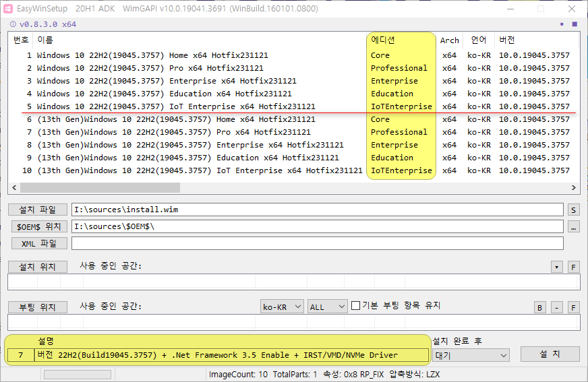Click 압축방식: LZX in status bar
The width and height of the screenshot is (588, 382).
click(x=415, y=375)
